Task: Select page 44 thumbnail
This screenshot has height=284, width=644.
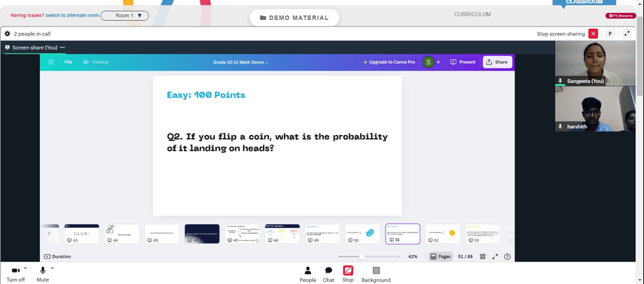Action: pyautogui.click(x=122, y=234)
